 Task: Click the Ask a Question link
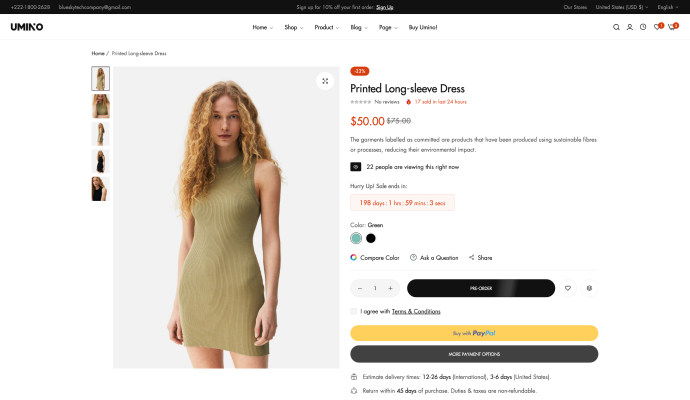point(434,258)
